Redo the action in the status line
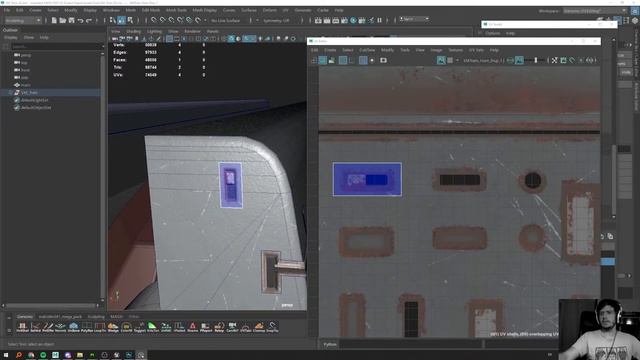The image size is (640, 360). click(89, 20)
